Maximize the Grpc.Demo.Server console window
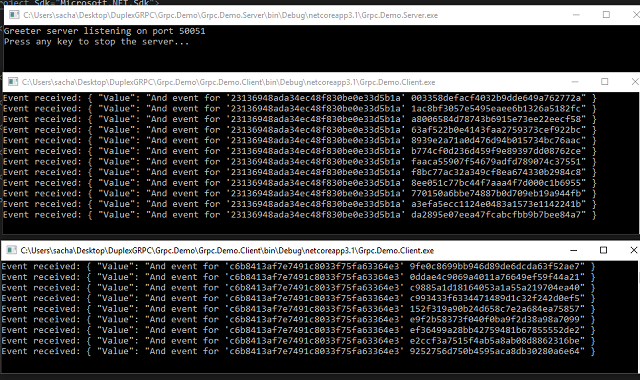Image resolution: width=640 pixels, height=380 pixels. coord(607,15)
